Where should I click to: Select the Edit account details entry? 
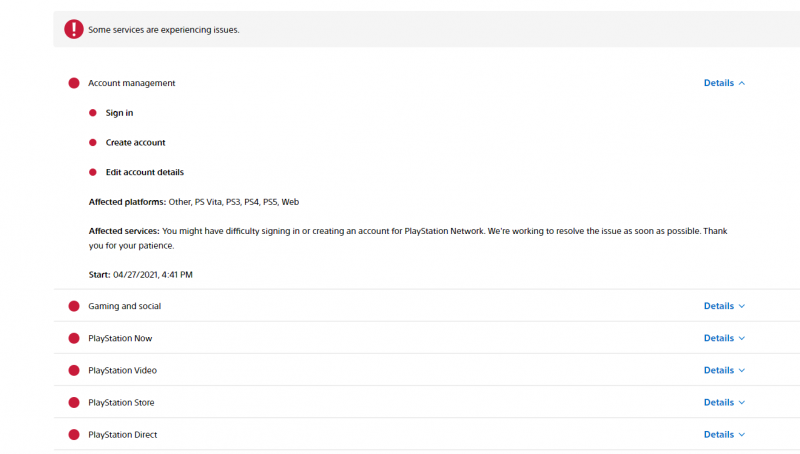(x=144, y=172)
